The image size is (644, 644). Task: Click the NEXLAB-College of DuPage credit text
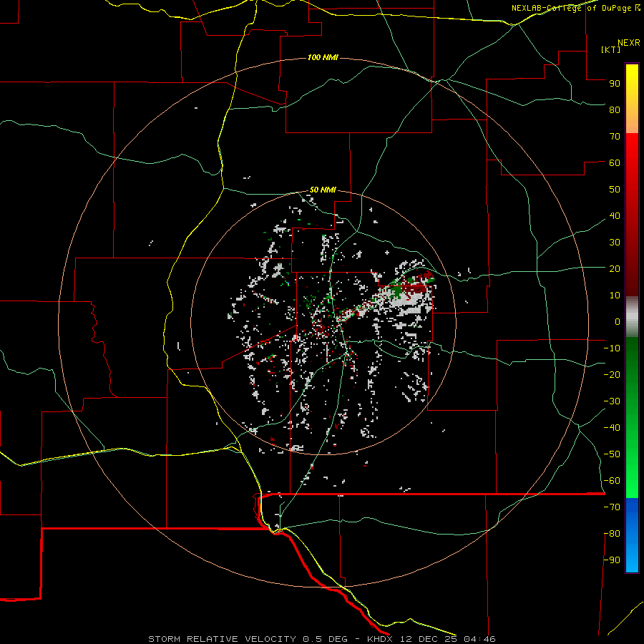tap(576, 8)
